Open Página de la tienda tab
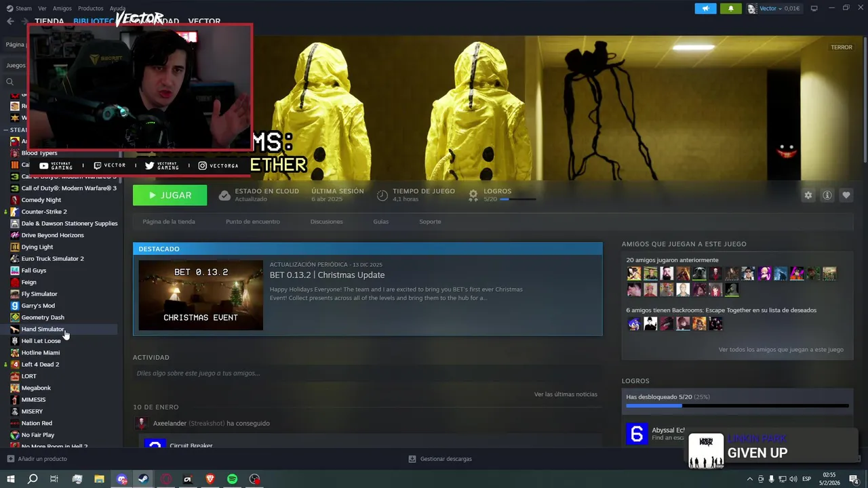This screenshot has height=488, width=868. click(x=169, y=222)
